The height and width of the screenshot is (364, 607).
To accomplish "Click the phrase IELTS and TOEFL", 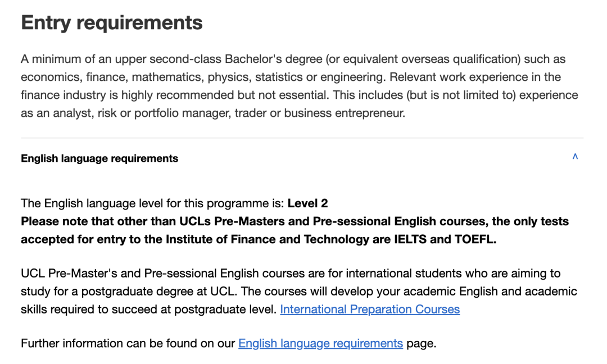I will [445, 239].
